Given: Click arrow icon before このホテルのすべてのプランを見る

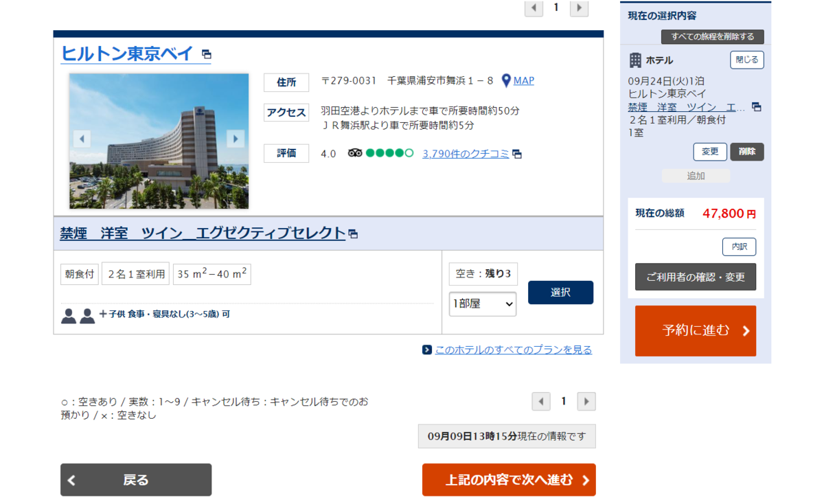Looking at the screenshot, I should click(427, 350).
